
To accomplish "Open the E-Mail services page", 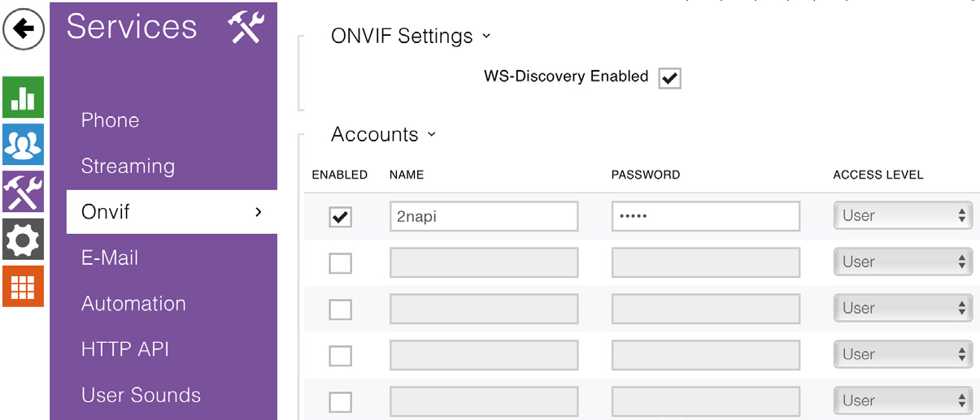I will coord(110,258).
